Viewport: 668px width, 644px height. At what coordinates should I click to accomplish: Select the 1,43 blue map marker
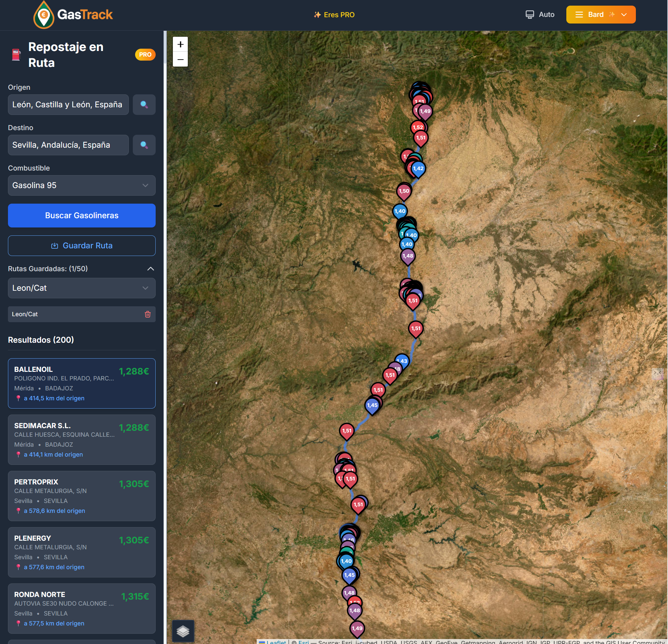(x=402, y=361)
